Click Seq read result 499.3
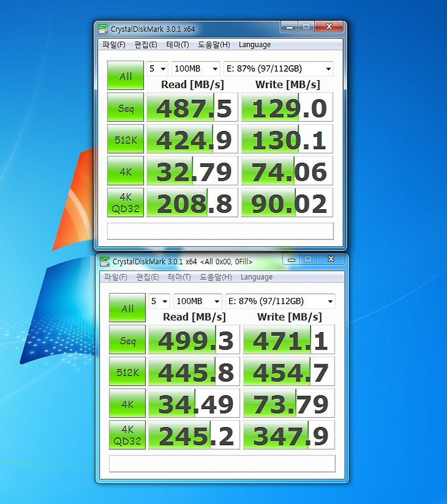The image size is (447, 504). pyautogui.click(x=194, y=340)
